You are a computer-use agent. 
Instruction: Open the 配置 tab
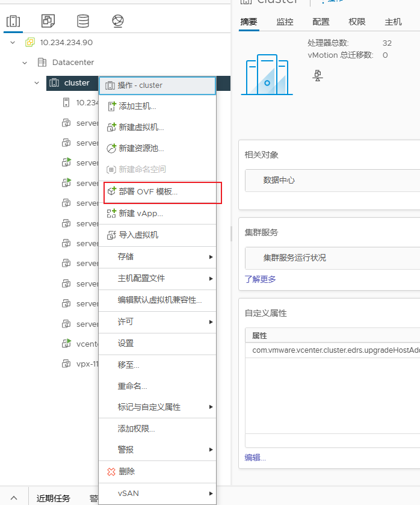(x=321, y=22)
